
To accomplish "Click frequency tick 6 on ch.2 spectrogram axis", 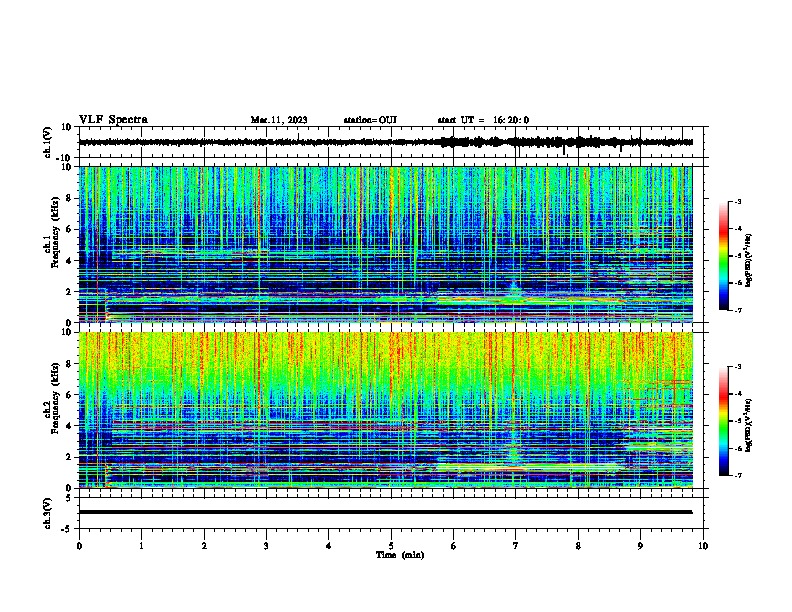I will tap(70, 395).
